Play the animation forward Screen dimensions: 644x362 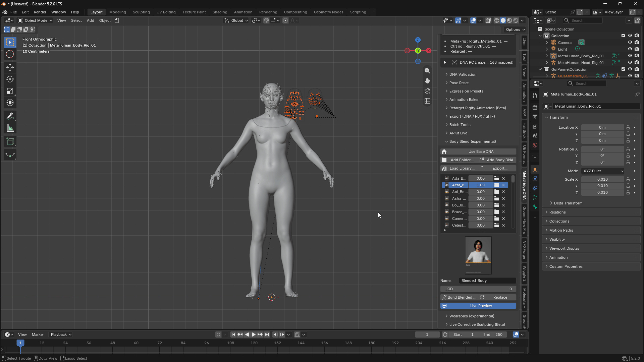[254, 335]
